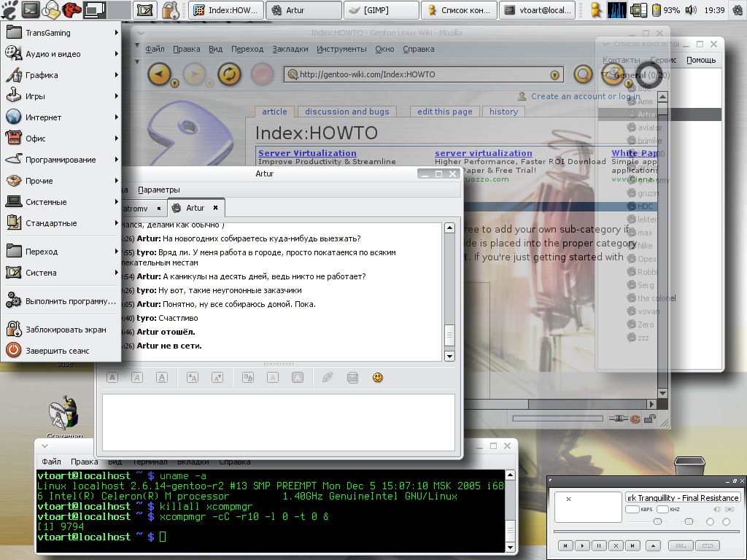Switch to GIMP window in taskbar

pyautogui.click(x=382, y=9)
